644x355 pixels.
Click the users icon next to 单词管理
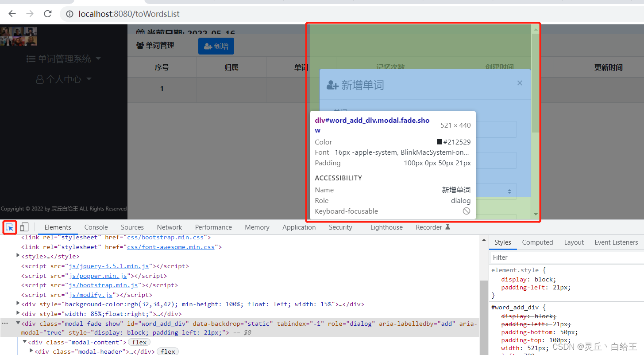[x=140, y=45]
